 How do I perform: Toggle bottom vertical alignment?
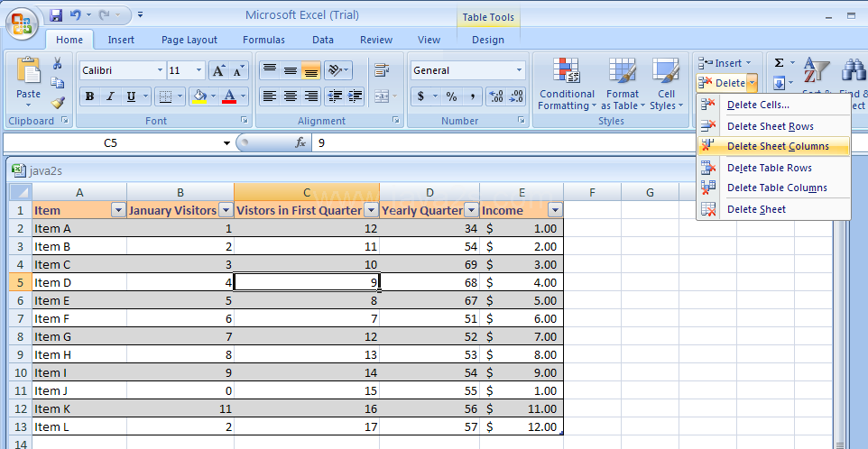pyautogui.click(x=311, y=70)
